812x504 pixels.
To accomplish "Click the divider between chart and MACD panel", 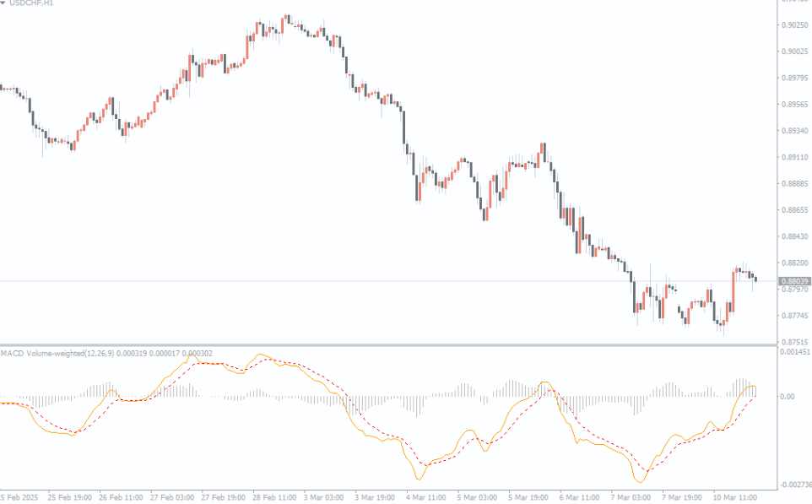I will pyautogui.click(x=388, y=344).
